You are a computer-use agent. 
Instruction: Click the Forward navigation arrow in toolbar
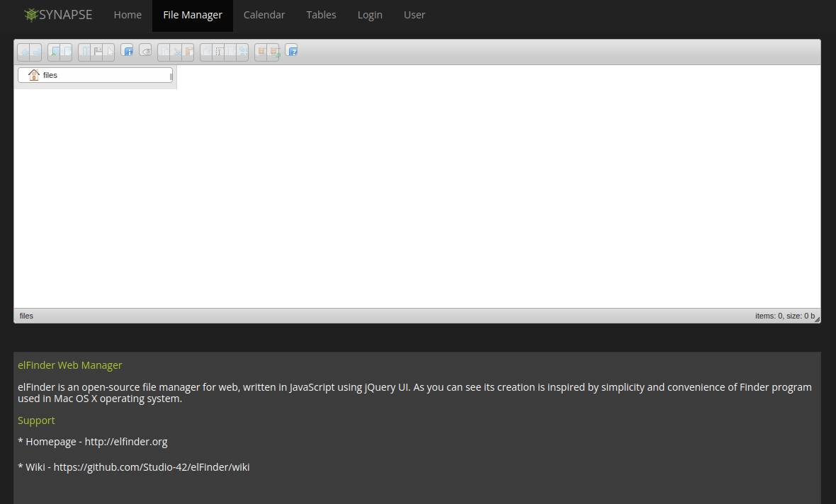click(x=36, y=52)
